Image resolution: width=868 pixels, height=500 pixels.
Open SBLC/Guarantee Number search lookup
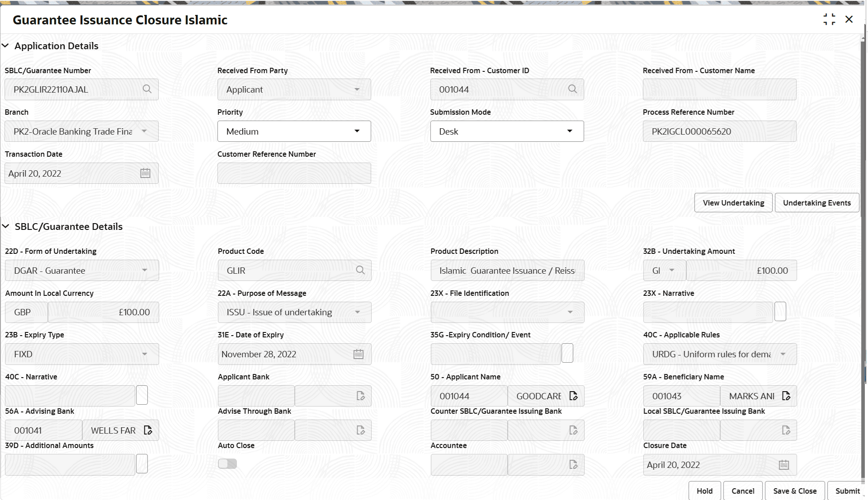point(147,89)
